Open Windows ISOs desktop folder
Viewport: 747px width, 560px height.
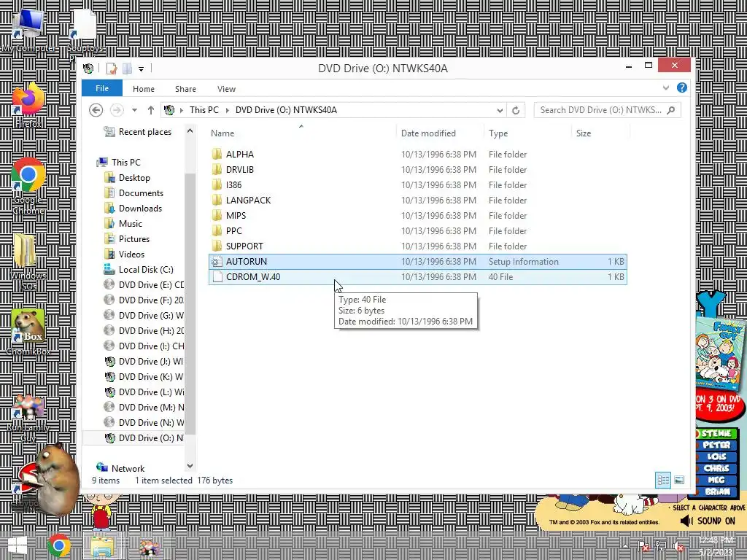coord(28,262)
